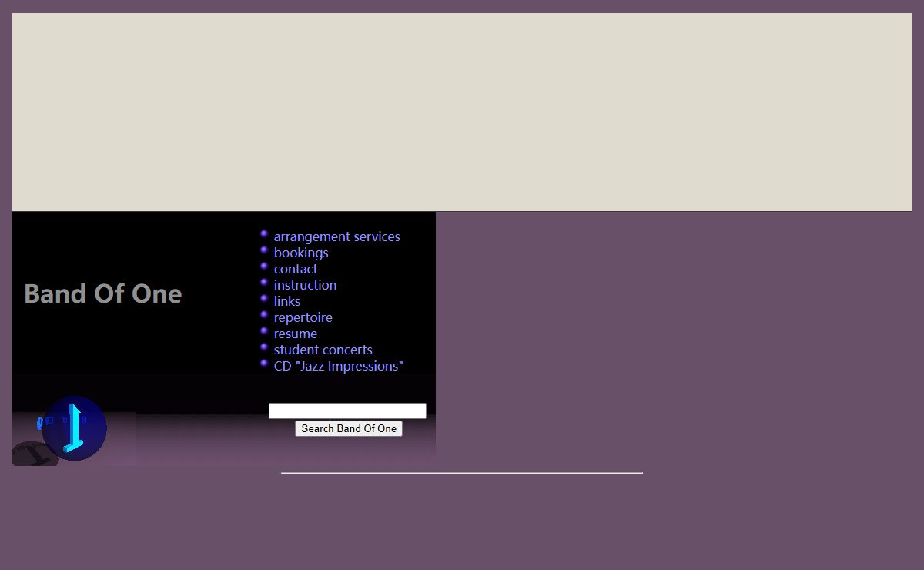Click the bullet beside arrangement services

point(264,233)
